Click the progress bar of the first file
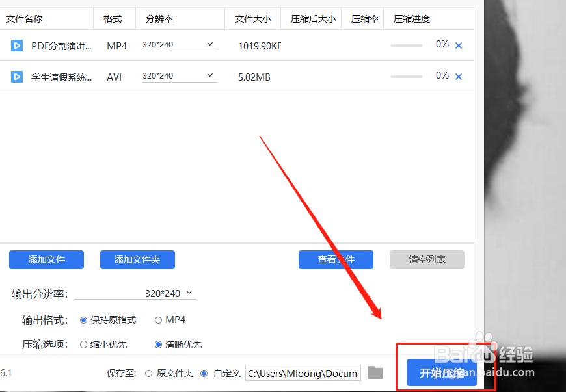The image size is (566, 392). [406, 46]
